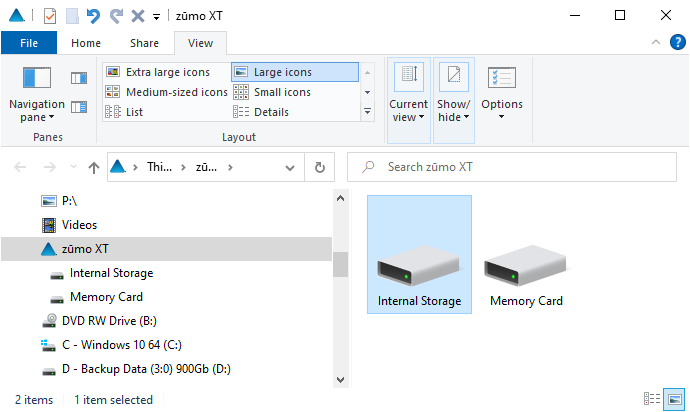
Task: Switch to the Share ribbon tab
Action: tap(144, 43)
